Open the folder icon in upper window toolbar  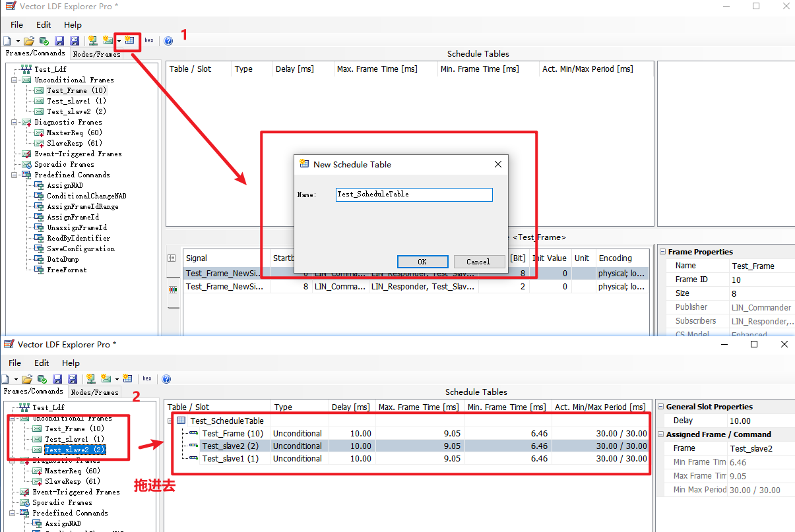pos(28,41)
